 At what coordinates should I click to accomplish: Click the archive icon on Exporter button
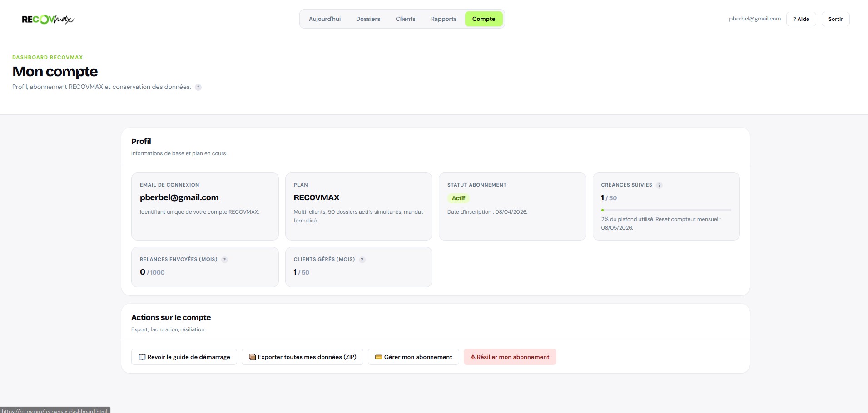pos(253,357)
